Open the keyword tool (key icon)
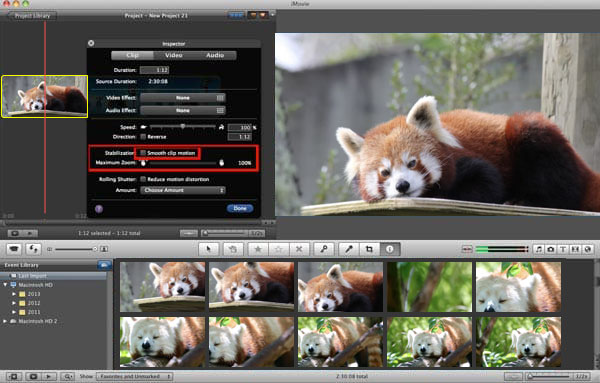Image resolution: width=600 pixels, height=383 pixels. pyautogui.click(x=324, y=249)
